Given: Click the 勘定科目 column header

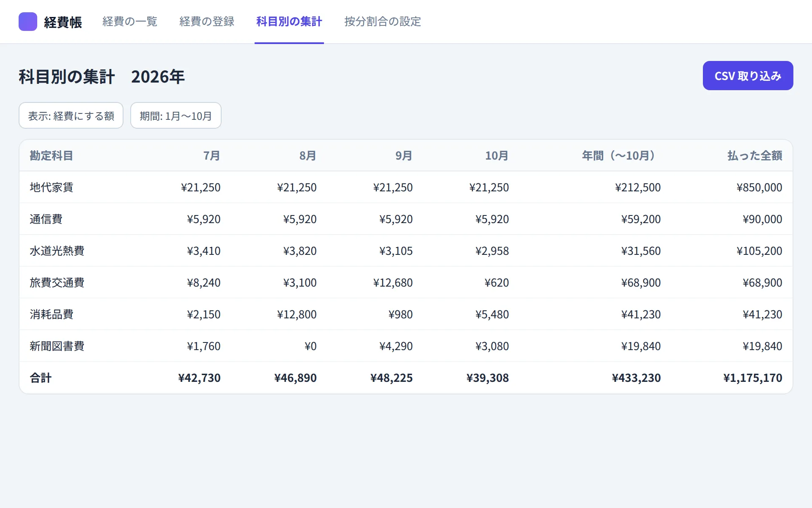Looking at the screenshot, I should pos(52,156).
